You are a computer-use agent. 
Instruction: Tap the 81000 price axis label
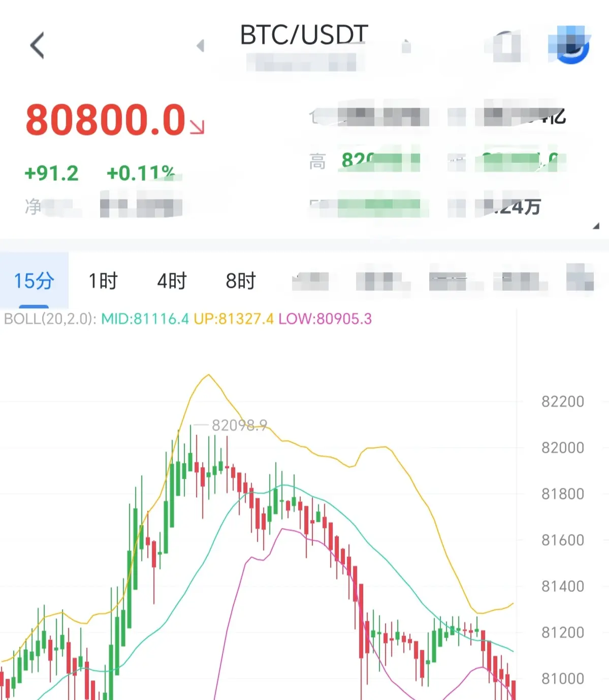click(x=563, y=679)
